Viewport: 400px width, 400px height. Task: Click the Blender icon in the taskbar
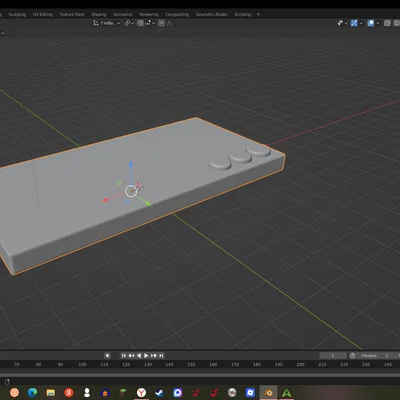click(x=268, y=393)
